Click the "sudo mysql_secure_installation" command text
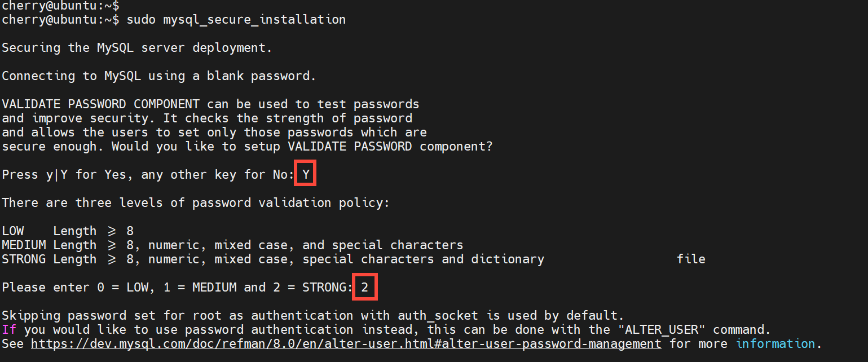Viewport: 868px width, 362px height. click(x=236, y=20)
